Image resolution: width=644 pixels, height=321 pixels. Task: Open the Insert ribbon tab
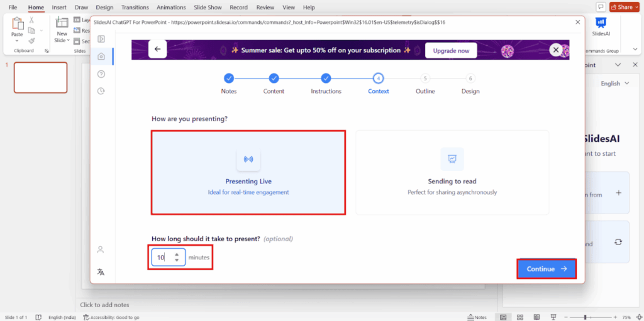click(x=59, y=8)
